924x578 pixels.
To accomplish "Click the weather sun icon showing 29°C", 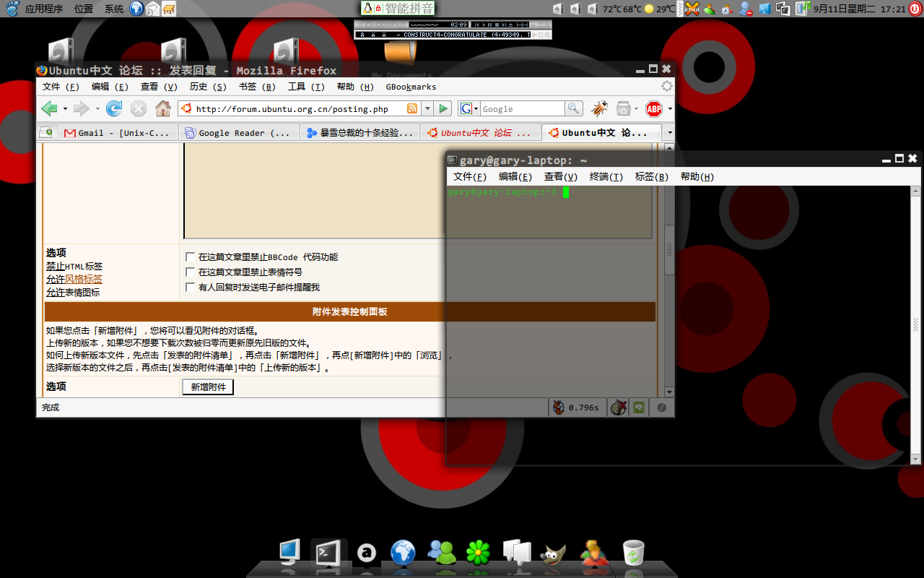I will tap(649, 9).
